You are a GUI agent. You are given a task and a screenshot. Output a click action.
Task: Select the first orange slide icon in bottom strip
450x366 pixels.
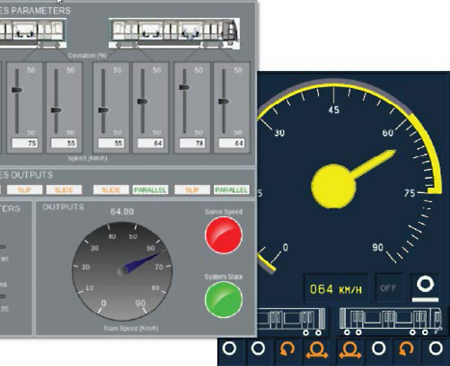point(317,350)
